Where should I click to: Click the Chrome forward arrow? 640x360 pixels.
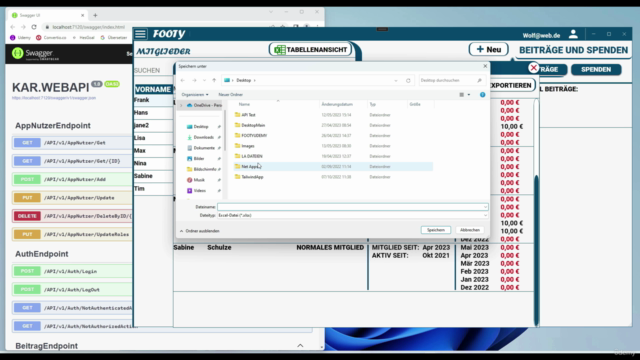pos(23,27)
